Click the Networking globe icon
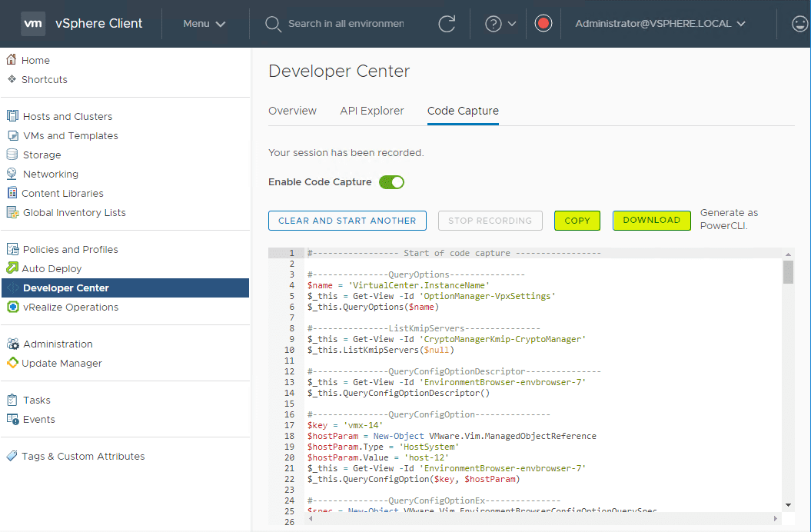Screen dimensions: 811x532 coord(12,174)
